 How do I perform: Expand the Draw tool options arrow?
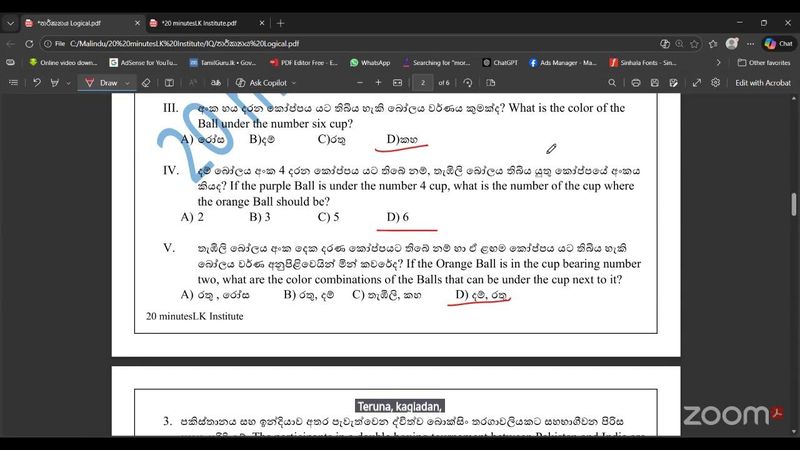tap(127, 83)
